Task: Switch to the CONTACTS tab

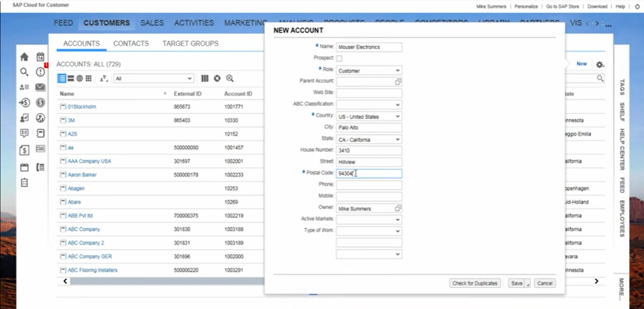Action: click(131, 43)
